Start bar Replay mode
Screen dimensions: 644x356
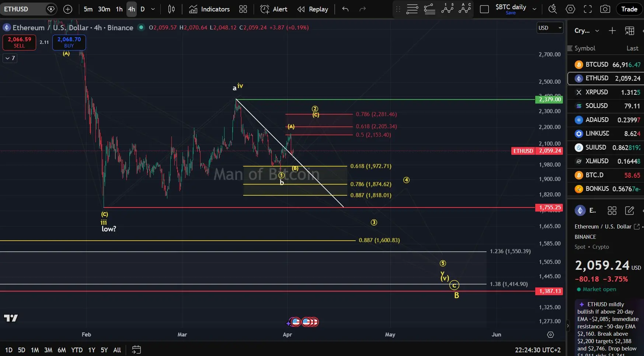tap(313, 9)
